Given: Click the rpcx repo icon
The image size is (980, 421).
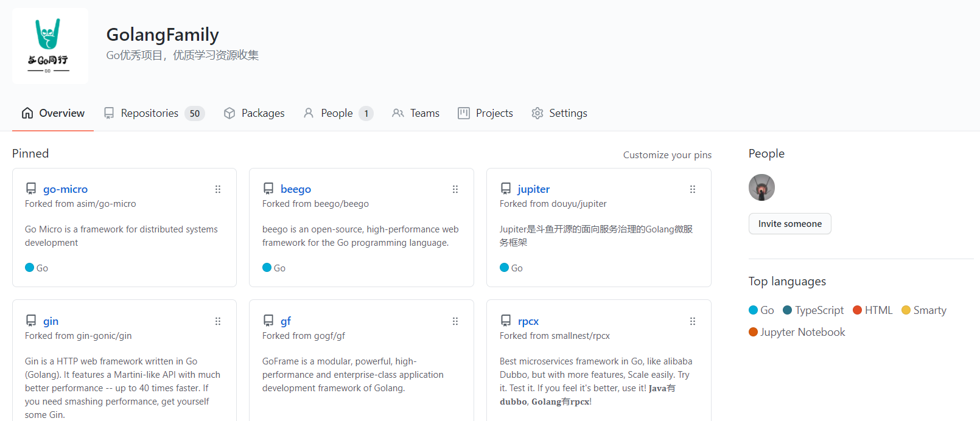Looking at the screenshot, I should tap(506, 321).
